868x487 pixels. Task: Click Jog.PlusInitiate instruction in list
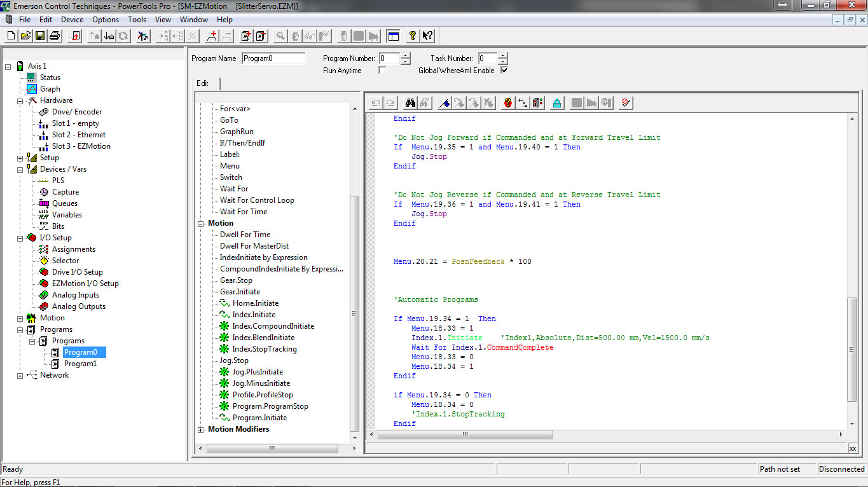tap(258, 372)
